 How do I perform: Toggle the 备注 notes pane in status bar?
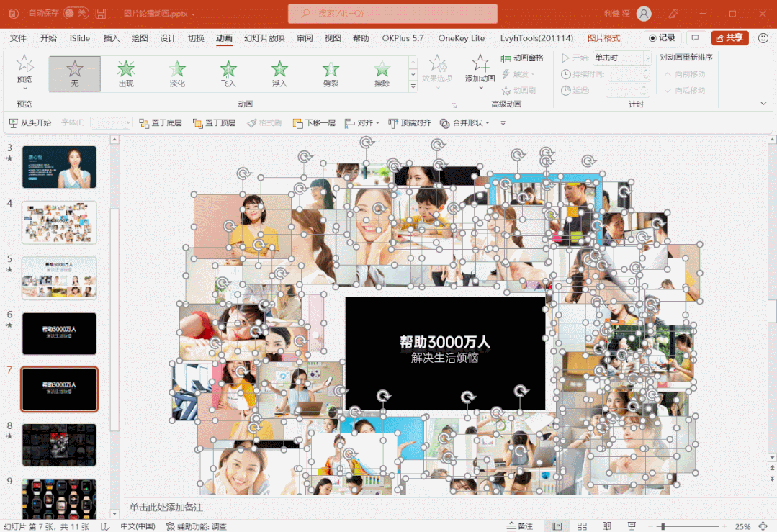click(520, 526)
